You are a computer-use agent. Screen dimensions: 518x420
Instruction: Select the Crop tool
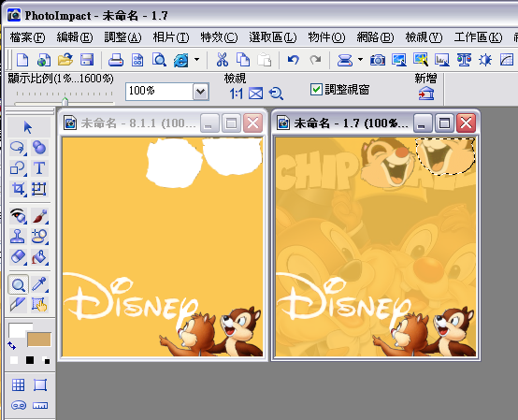(18, 189)
